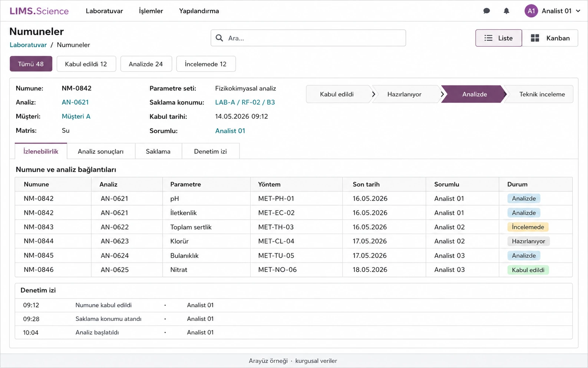The width and height of the screenshot is (588, 368).
Task: Open the Denetim izi tab
Action: pyautogui.click(x=210, y=151)
